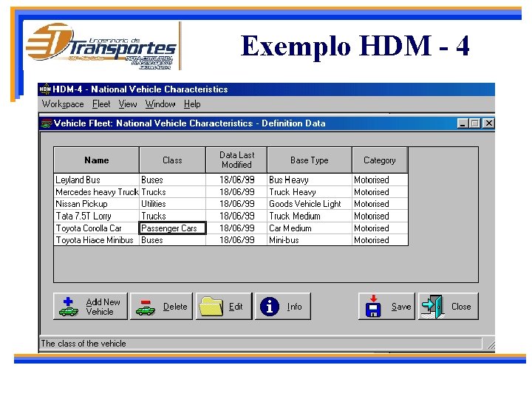
Task: Select the Toyota Corolla Car name cell
Action: [x=96, y=228]
